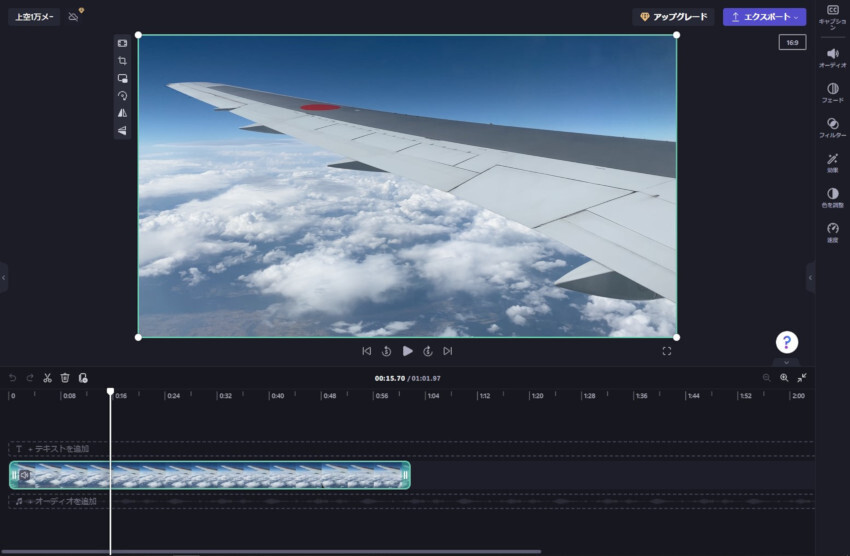Duplicate the clip from the timeline toolbar
The image size is (850, 556).
point(83,378)
